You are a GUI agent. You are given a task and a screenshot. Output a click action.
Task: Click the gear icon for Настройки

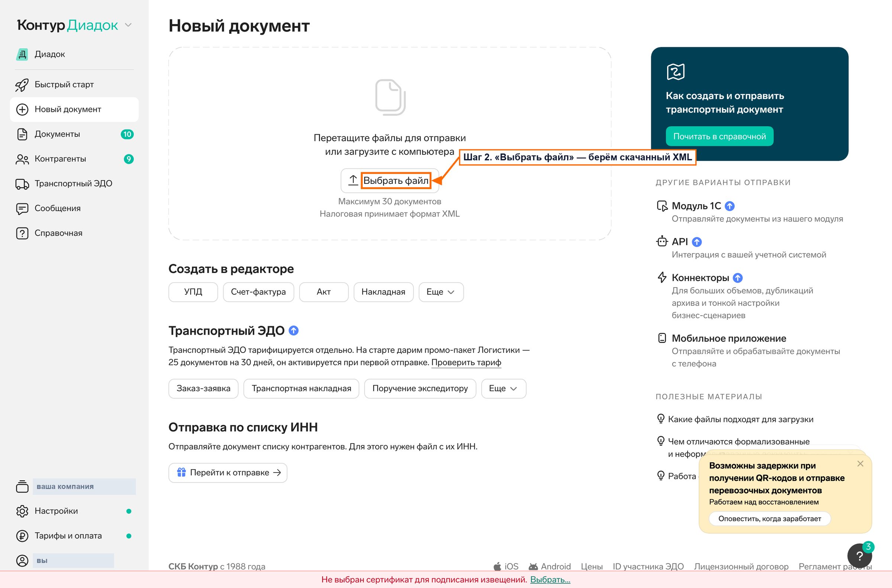22,511
